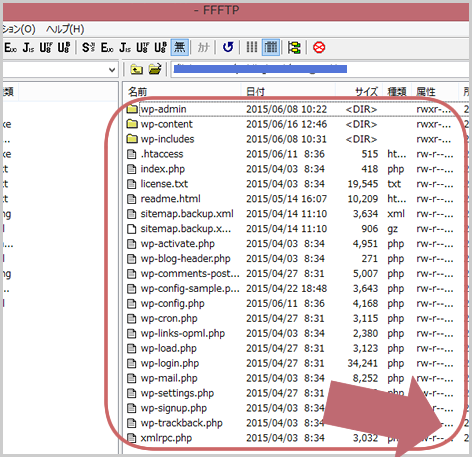The width and height of the screenshot is (472, 457).
Task: Click xml type cell of sitemap.backup.xml
Action: [x=396, y=214]
